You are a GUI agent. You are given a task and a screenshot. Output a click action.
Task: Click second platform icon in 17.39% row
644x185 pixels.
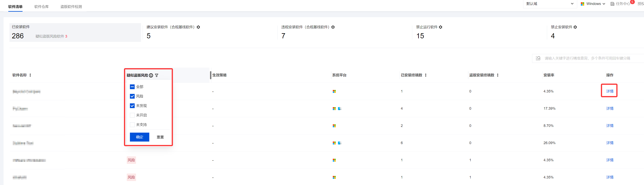340,109
